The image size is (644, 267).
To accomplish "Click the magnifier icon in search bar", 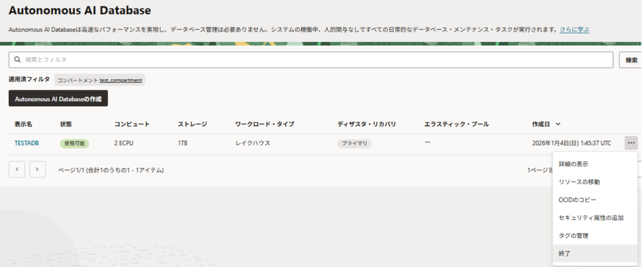I will [x=17, y=60].
